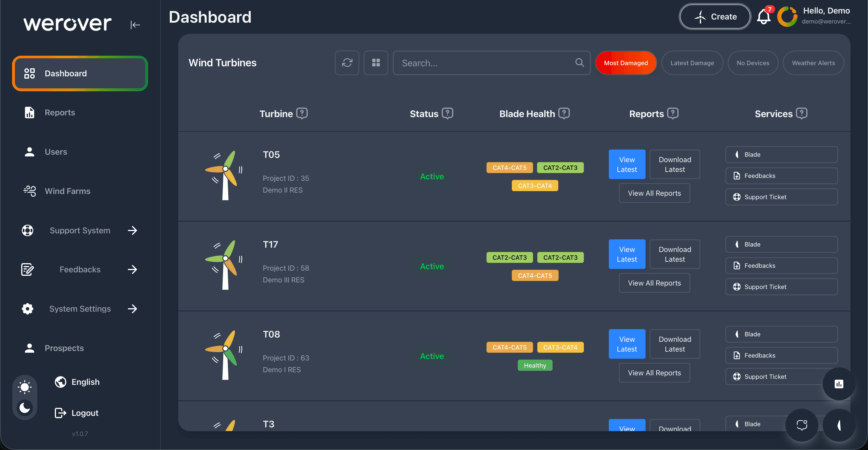Click the Healthy badge on T08
868x450 pixels.
(x=535, y=365)
